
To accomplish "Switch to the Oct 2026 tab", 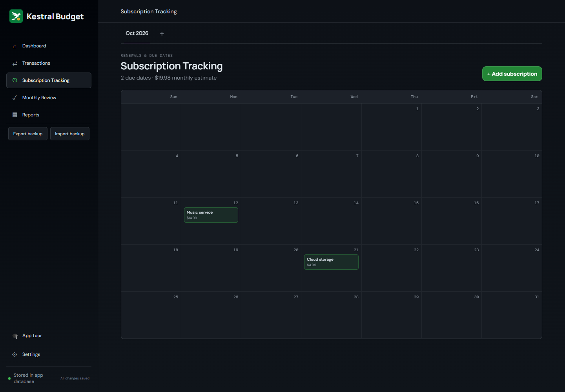I will tap(137, 33).
